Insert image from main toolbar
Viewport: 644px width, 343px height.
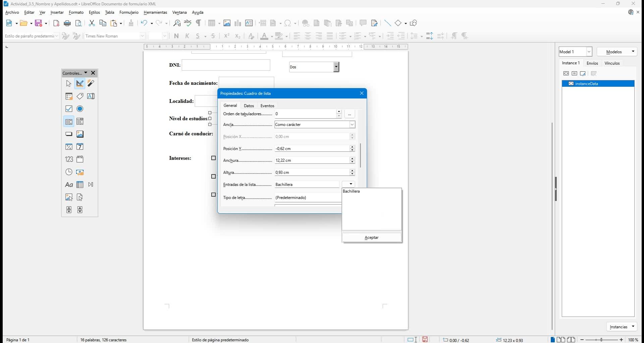[227, 23]
